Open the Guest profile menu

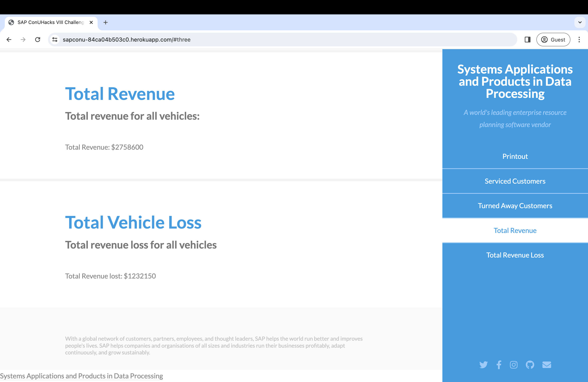click(x=553, y=40)
